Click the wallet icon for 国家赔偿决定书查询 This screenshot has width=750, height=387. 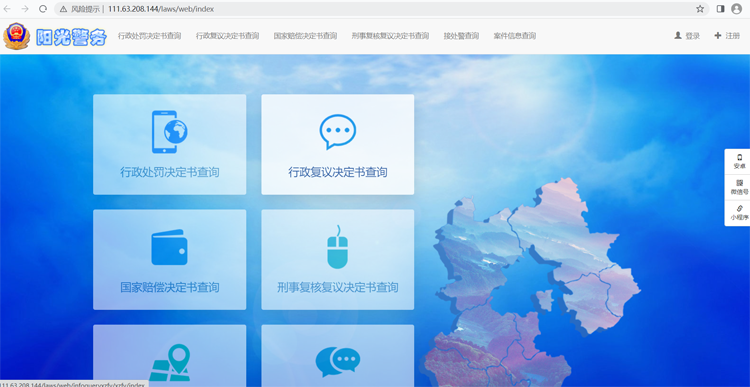click(169, 247)
